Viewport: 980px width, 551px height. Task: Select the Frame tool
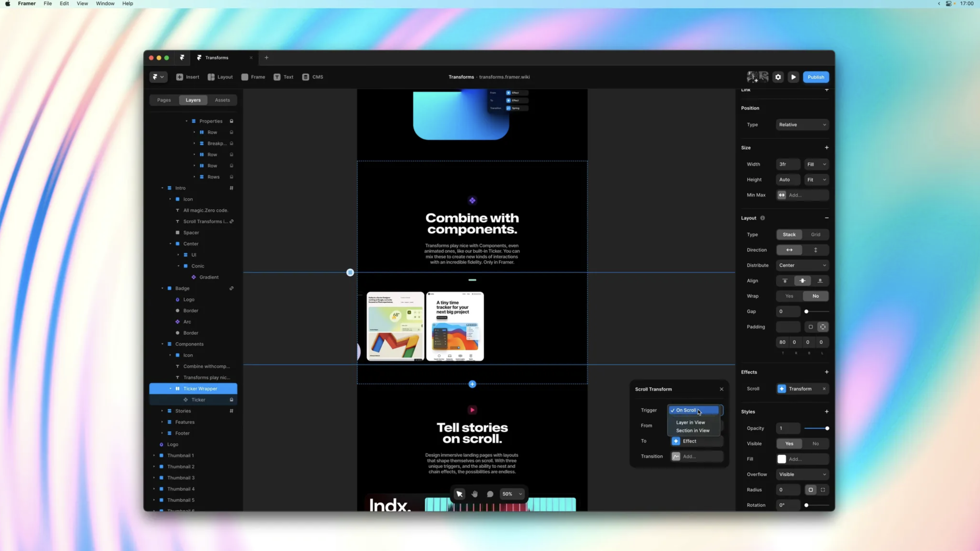(253, 77)
